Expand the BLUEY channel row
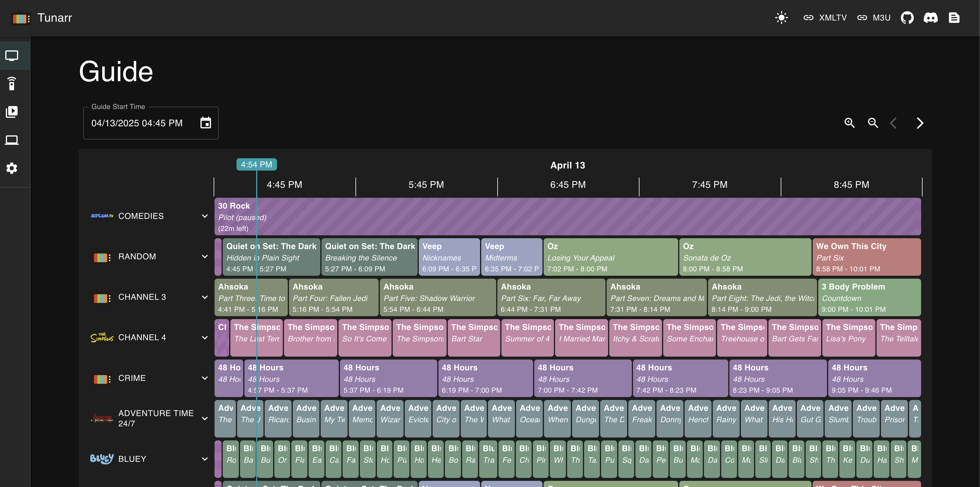 [205, 459]
